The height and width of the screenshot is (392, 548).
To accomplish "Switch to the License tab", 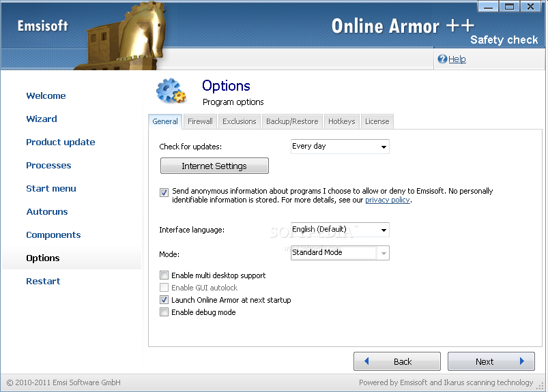I will tap(377, 121).
